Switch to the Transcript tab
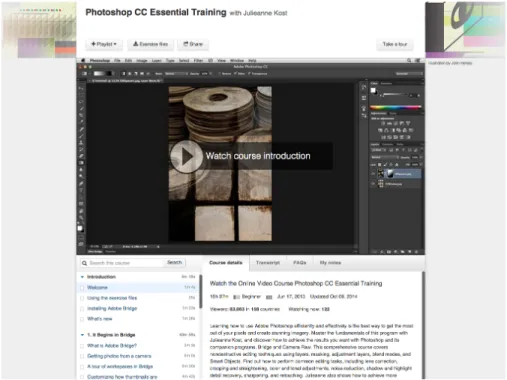The width and height of the screenshot is (507, 380). (x=268, y=263)
